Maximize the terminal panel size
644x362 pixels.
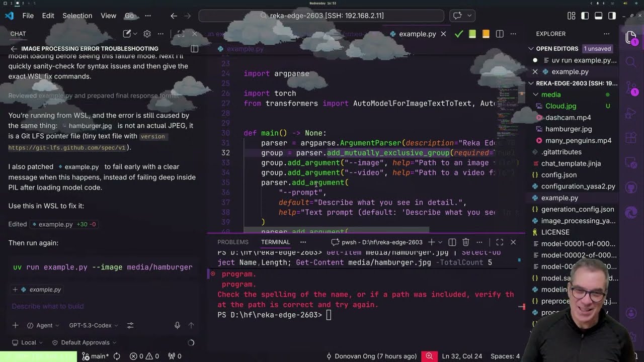point(500,242)
